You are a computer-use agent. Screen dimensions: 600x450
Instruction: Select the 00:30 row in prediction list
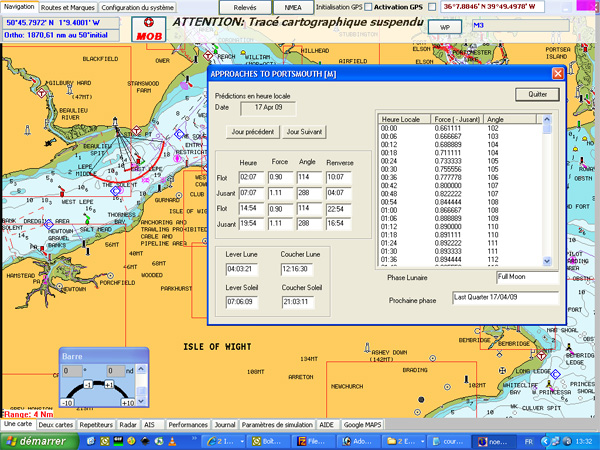point(460,169)
